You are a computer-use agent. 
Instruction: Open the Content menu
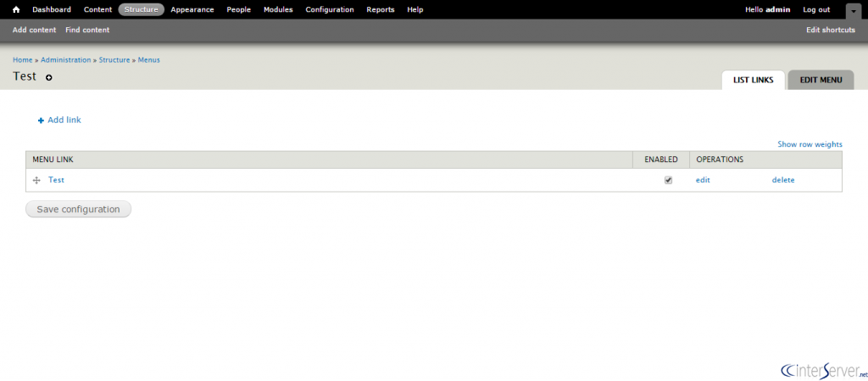pyautogui.click(x=98, y=9)
